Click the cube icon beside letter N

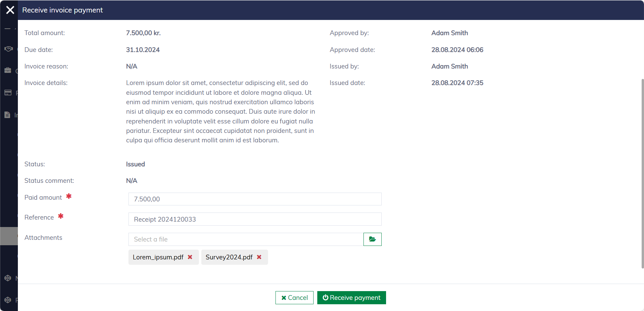click(x=8, y=278)
